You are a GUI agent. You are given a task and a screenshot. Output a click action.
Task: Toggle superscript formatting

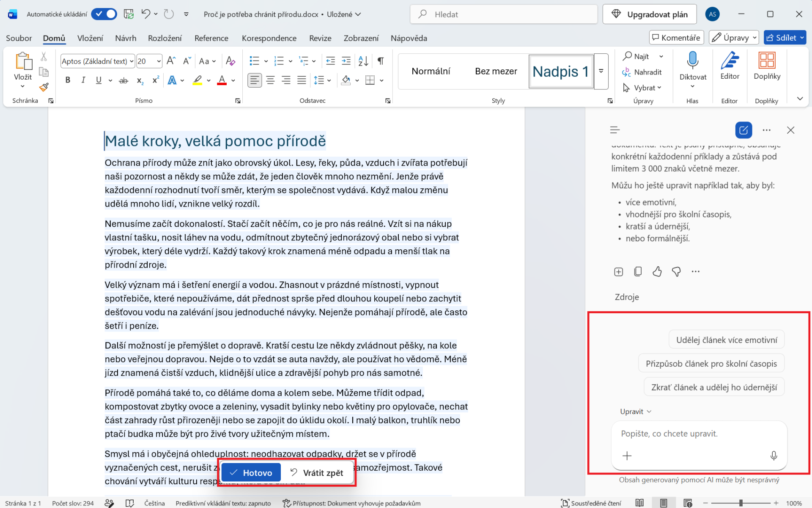point(156,80)
